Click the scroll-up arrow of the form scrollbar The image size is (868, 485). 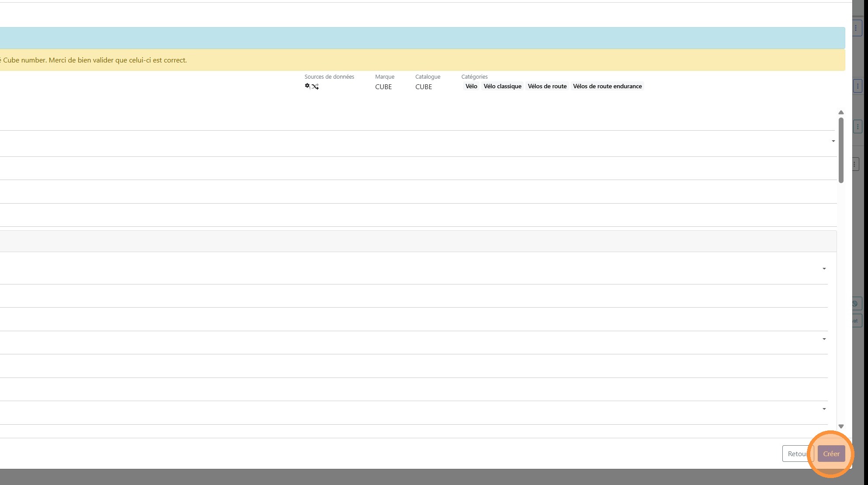[840, 112]
